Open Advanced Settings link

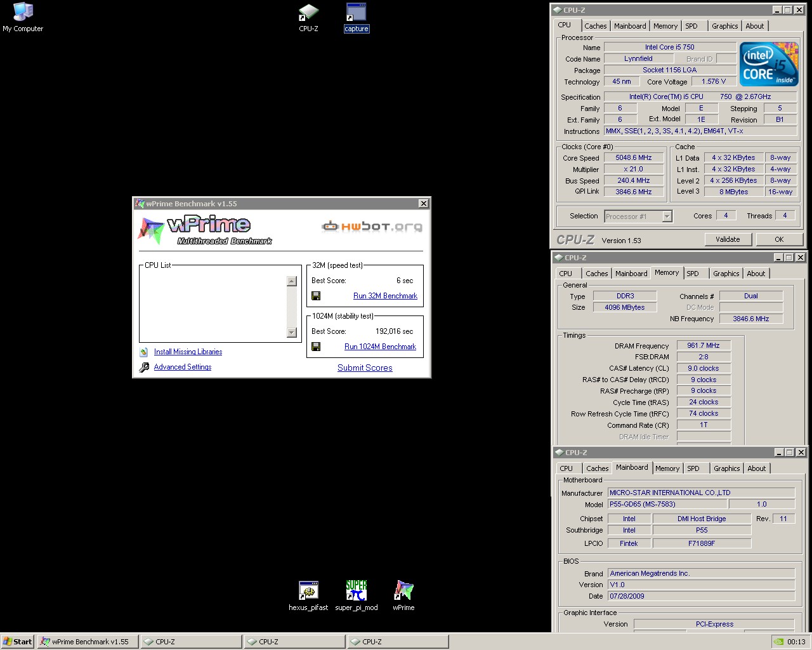183,367
